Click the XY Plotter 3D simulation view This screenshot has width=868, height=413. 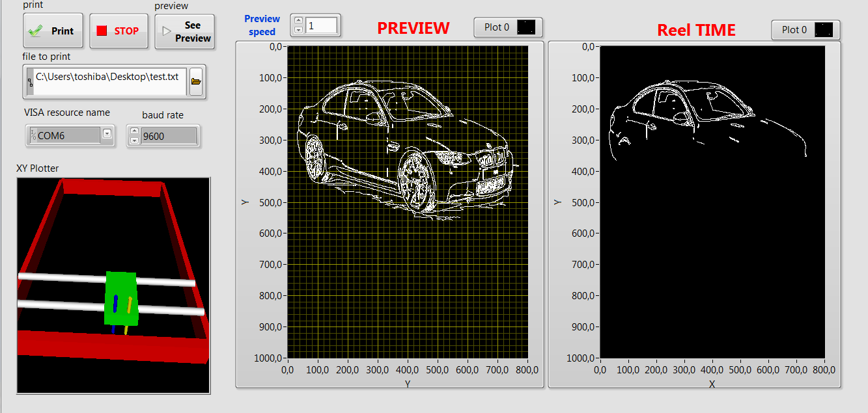[112, 283]
